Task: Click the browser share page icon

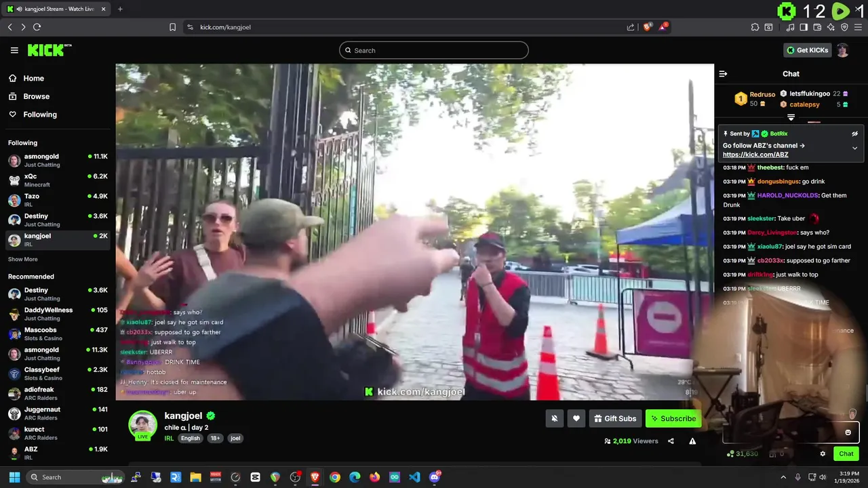Action: tap(631, 27)
